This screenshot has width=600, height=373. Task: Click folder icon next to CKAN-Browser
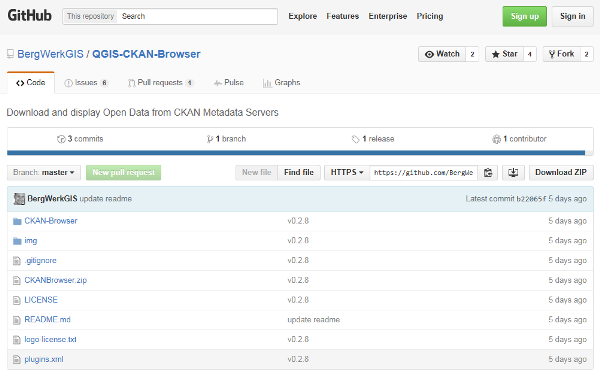(x=17, y=221)
